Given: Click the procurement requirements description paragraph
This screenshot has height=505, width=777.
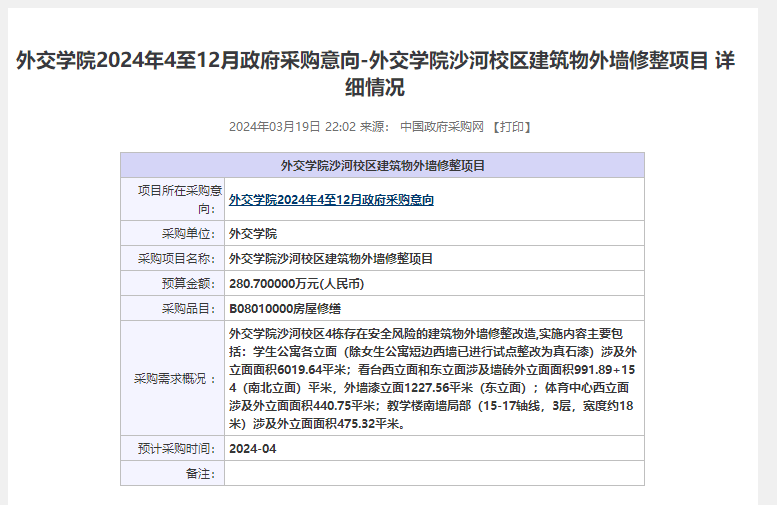Looking at the screenshot, I should tap(433, 379).
